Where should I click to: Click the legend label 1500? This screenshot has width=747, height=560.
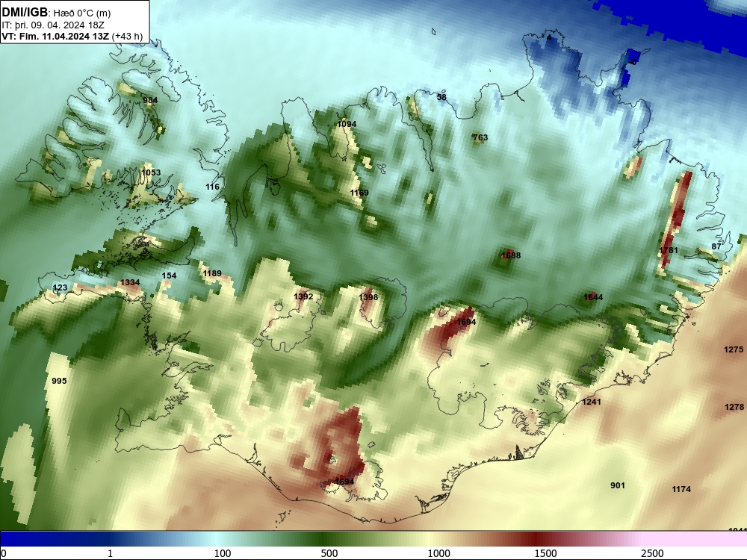(x=545, y=553)
